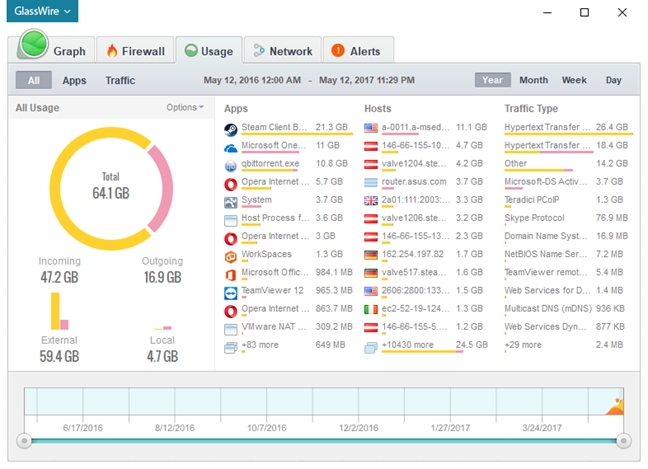Click the System app icon
648x469 pixels.
(231, 202)
